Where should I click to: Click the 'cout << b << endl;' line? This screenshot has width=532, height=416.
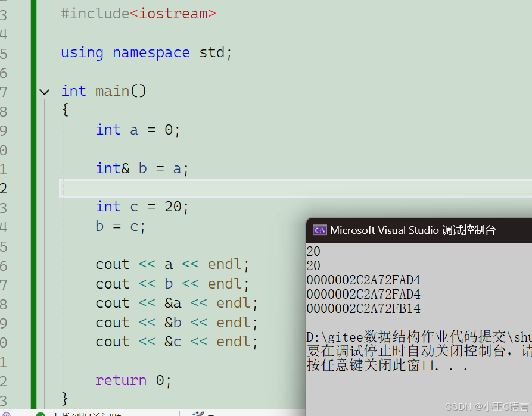[x=172, y=284]
